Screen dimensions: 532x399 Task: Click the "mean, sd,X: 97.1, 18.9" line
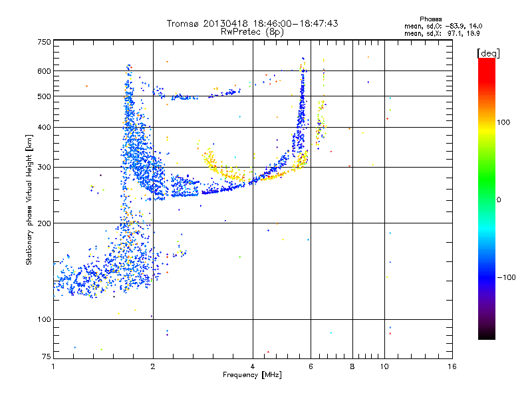pyautogui.click(x=442, y=33)
